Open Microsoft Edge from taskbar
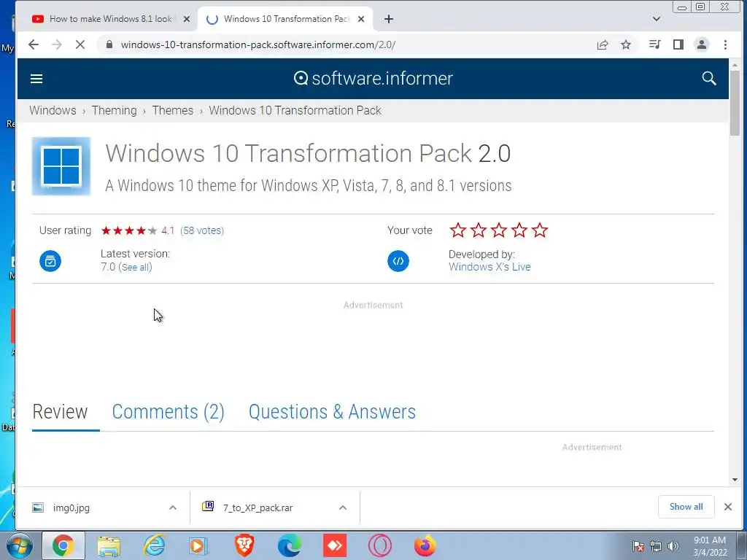The image size is (747, 560). coord(290,545)
